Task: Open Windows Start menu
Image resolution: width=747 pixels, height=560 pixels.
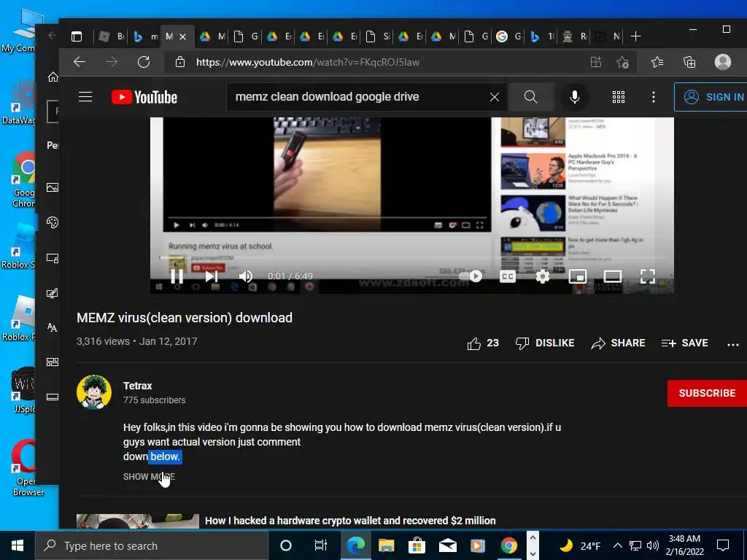Action: click(x=18, y=545)
